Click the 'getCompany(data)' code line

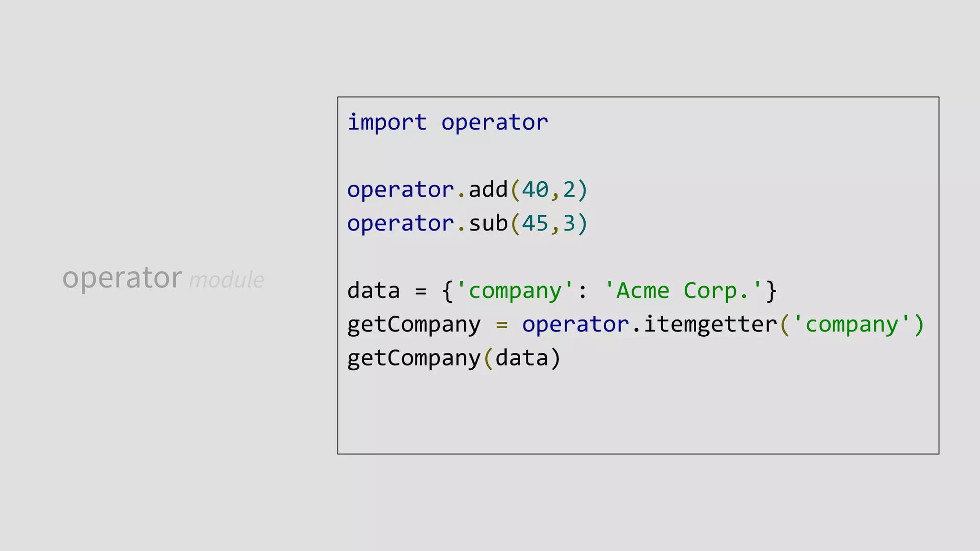coord(454,358)
